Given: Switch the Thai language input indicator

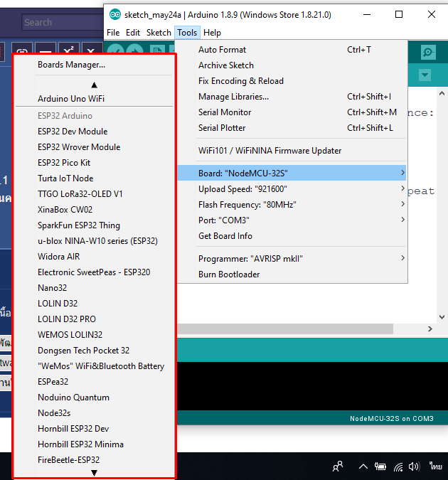Looking at the screenshot, I should pos(435,466).
